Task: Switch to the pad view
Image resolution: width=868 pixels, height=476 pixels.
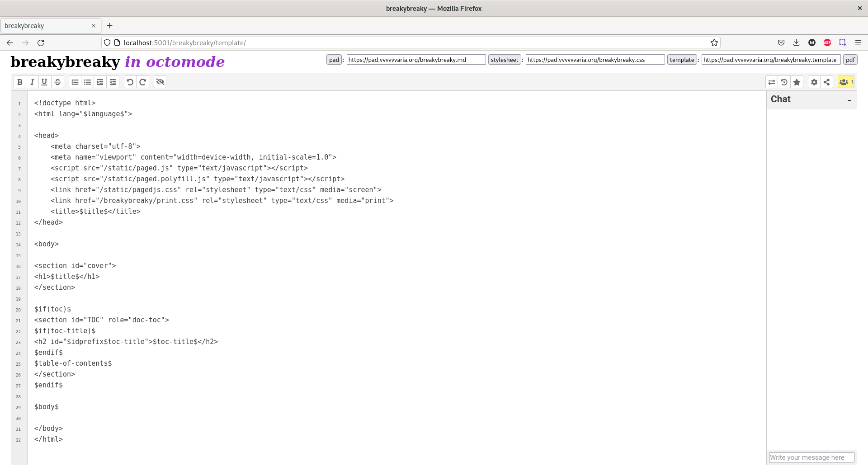Action: coord(334,60)
